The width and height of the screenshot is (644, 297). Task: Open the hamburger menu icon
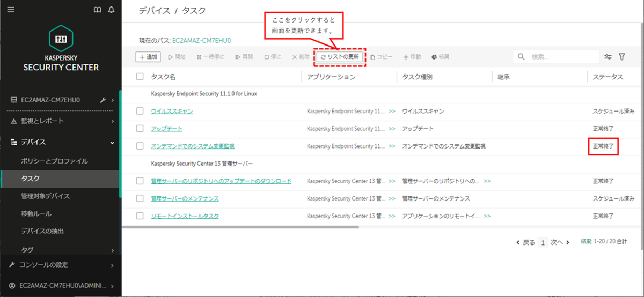11,10
